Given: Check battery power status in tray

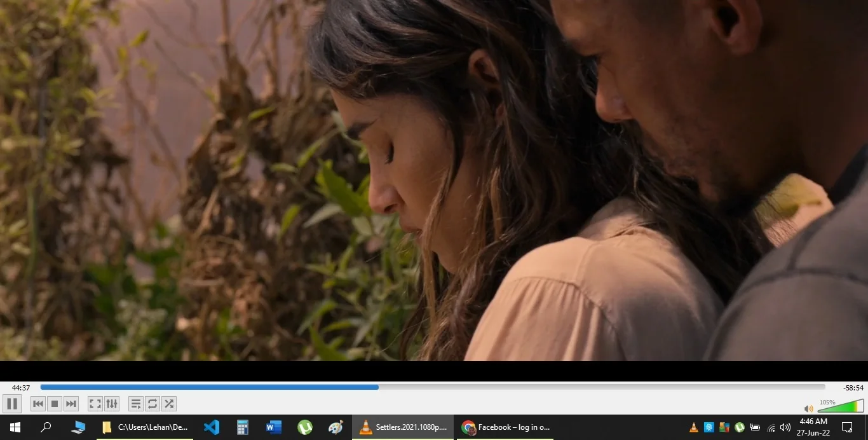Looking at the screenshot, I should 755,427.
